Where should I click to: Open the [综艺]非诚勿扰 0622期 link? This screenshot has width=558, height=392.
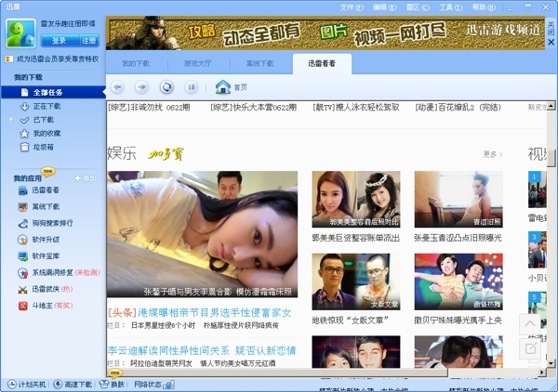pos(149,108)
